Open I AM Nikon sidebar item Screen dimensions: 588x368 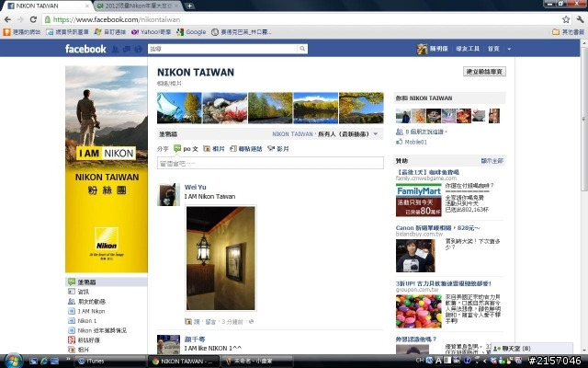coord(86,311)
